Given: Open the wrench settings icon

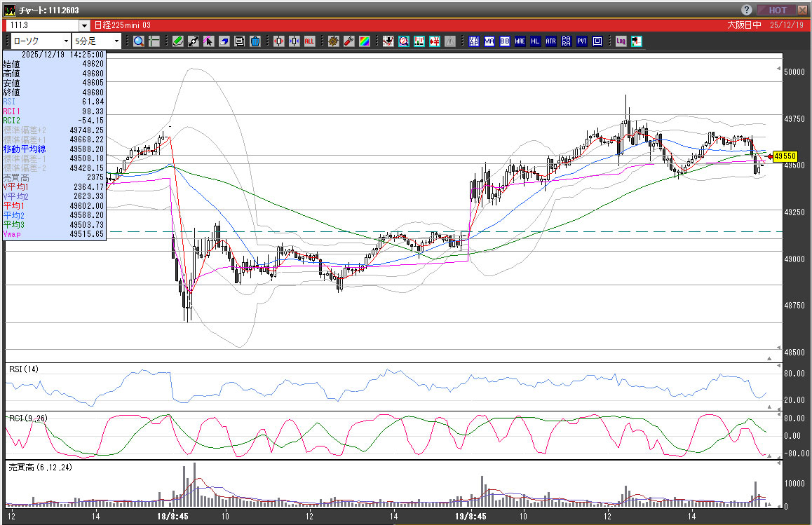Looking at the screenshot, I should click(x=349, y=41).
